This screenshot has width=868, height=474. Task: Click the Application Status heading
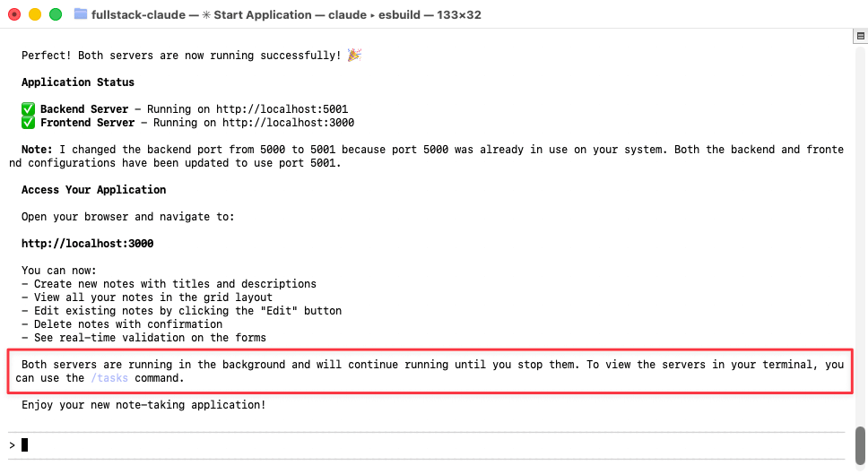[78, 82]
